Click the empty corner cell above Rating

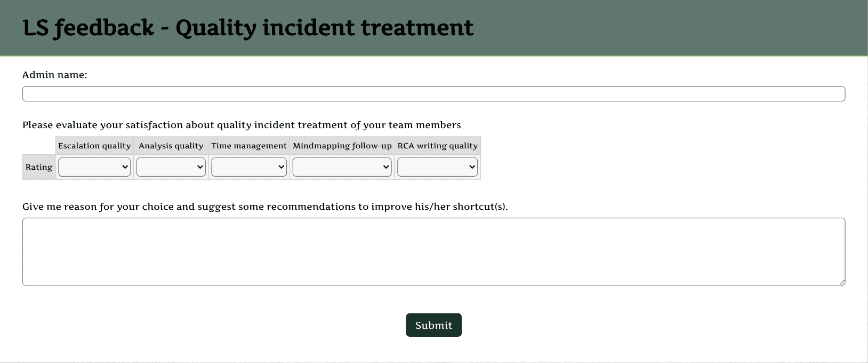coord(39,146)
